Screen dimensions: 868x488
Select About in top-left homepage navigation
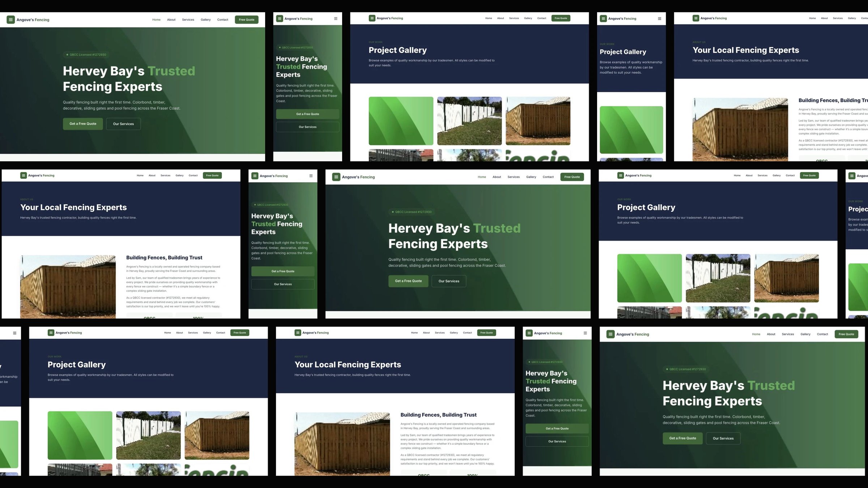[171, 20]
